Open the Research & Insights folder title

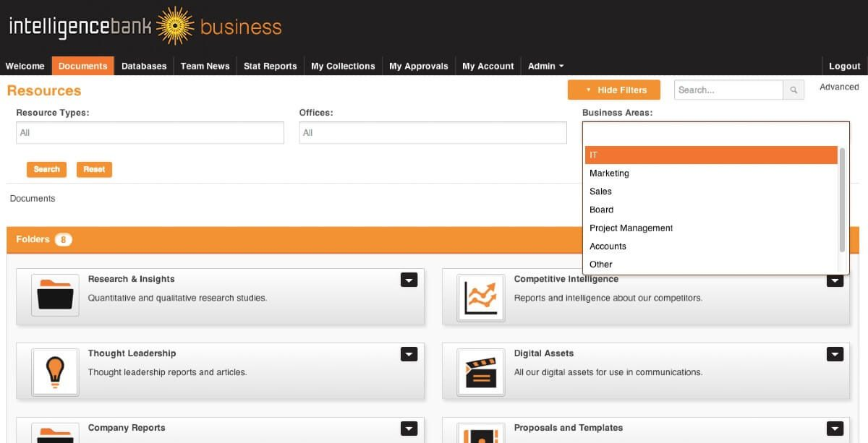tap(132, 279)
